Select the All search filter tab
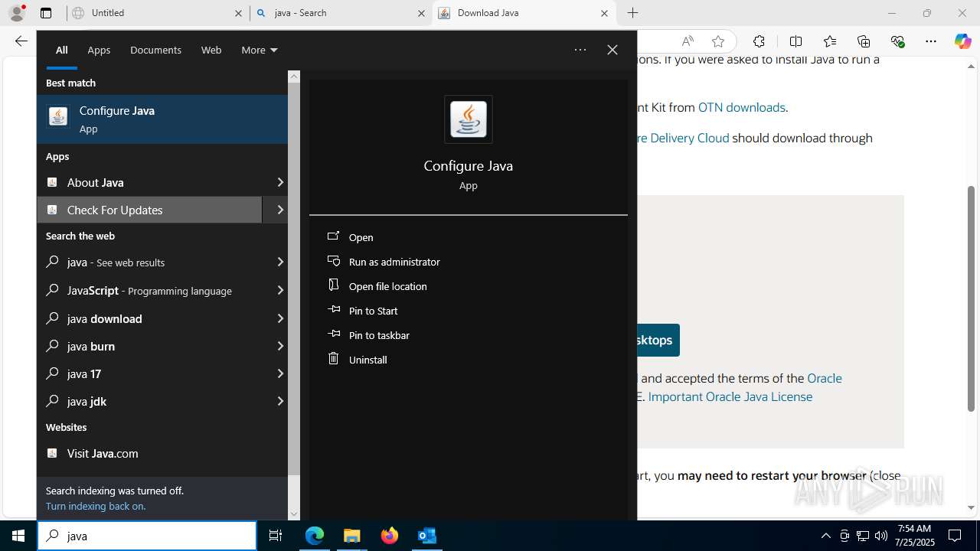Viewport: 980px width, 551px height. [x=62, y=50]
